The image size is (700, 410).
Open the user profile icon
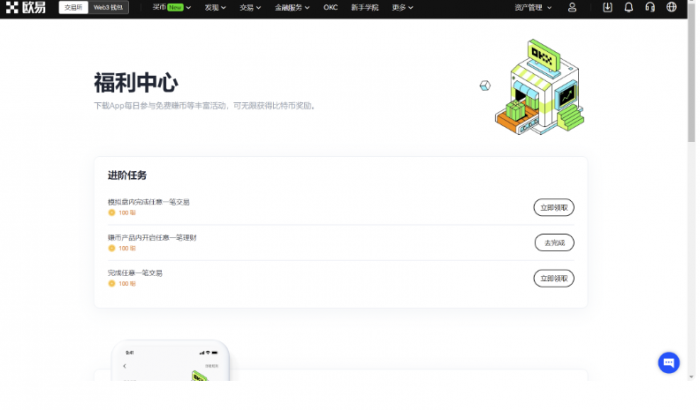(572, 7)
